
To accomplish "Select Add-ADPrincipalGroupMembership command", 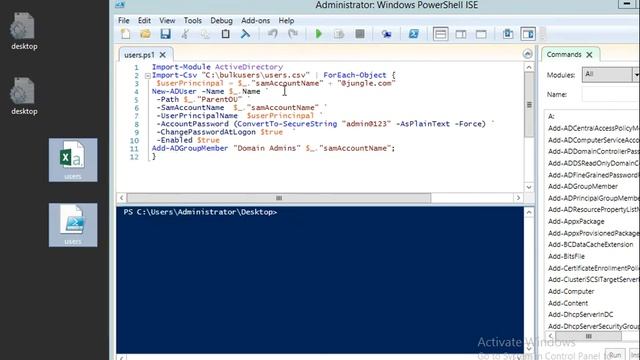I will [x=594, y=198].
